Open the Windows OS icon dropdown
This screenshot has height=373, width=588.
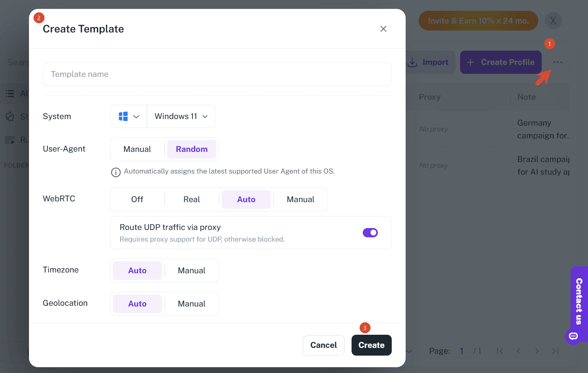point(129,116)
